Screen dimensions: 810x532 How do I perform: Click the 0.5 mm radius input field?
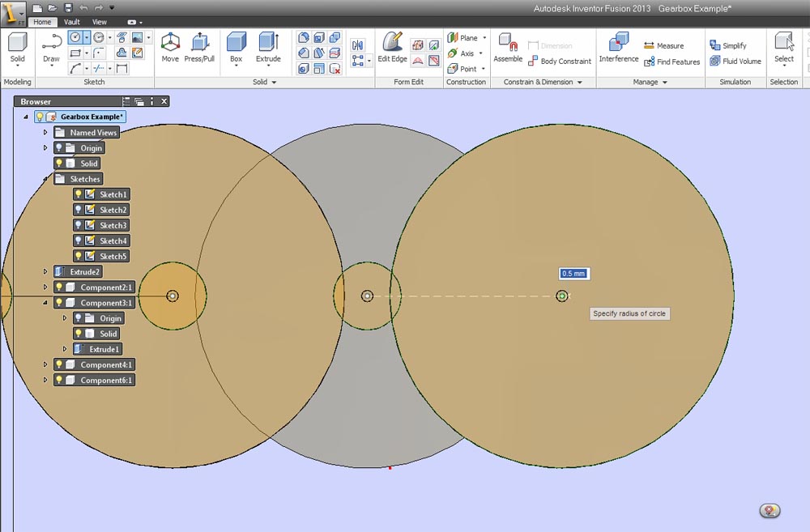coord(574,274)
